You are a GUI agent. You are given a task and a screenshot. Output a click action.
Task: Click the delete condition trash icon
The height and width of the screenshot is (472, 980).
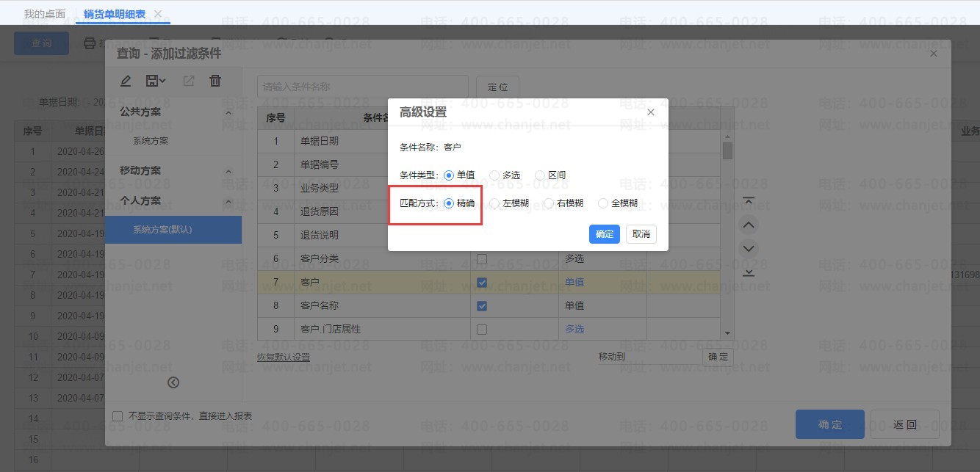click(215, 80)
